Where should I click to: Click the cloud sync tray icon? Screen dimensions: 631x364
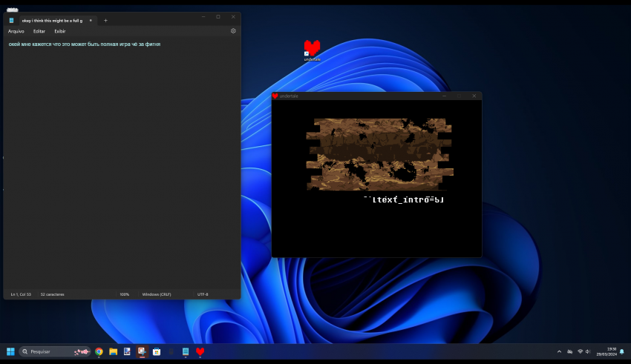[x=570, y=351]
